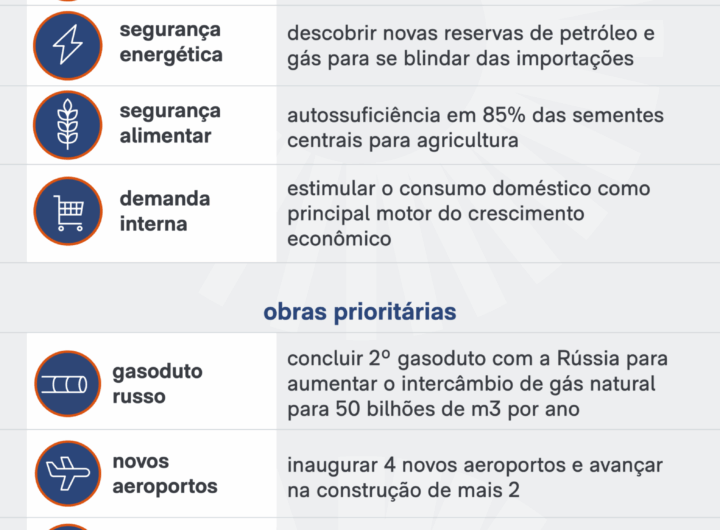
Task: Click the "obras prioritárias" section heading
Action: [x=360, y=312]
